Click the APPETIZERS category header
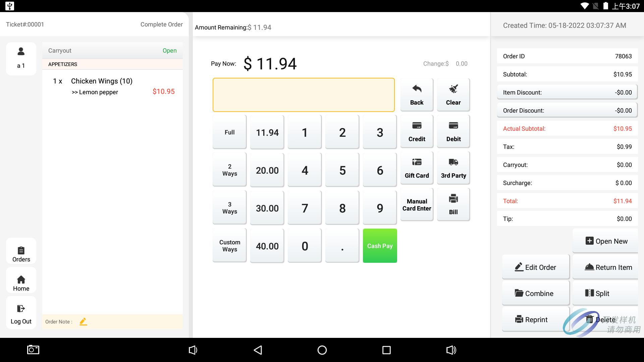The image size is (644, 362). pyautogui.click(x=112, y=64)
